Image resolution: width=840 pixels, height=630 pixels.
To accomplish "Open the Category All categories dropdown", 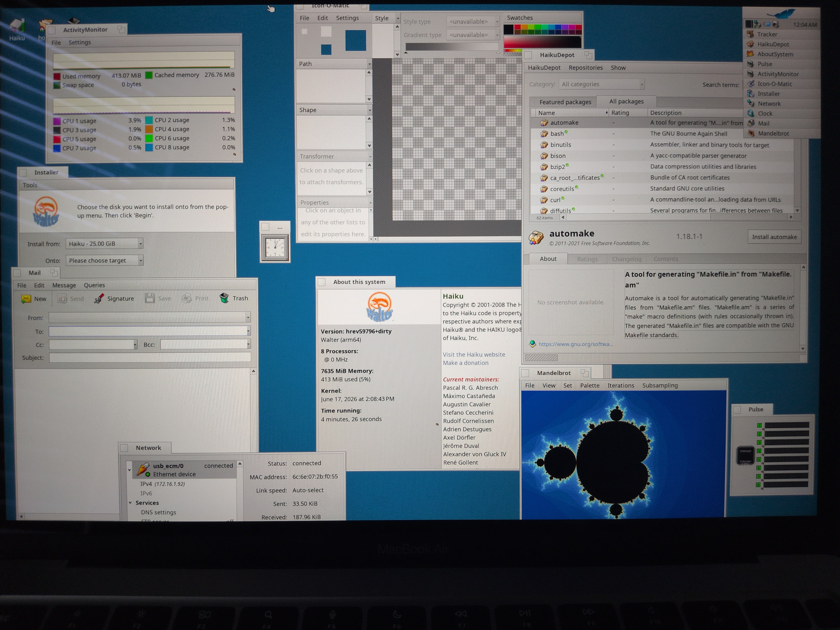I will [602, 84].
